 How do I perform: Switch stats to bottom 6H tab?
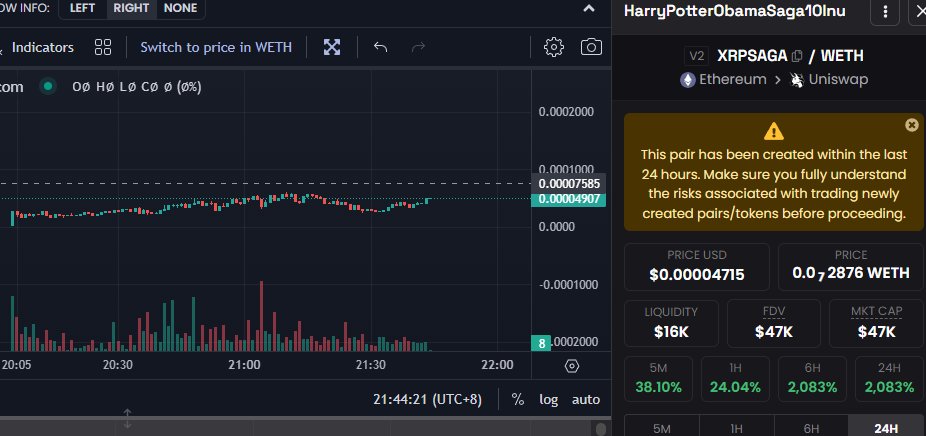[x=811, y=428]
